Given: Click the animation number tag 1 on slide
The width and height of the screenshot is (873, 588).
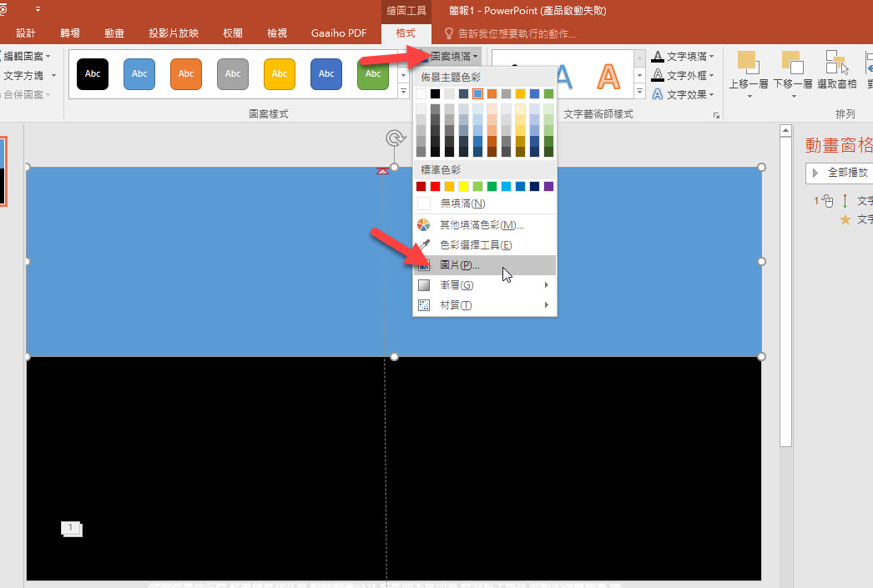Looking at the screenshot, I should (71, 529).
